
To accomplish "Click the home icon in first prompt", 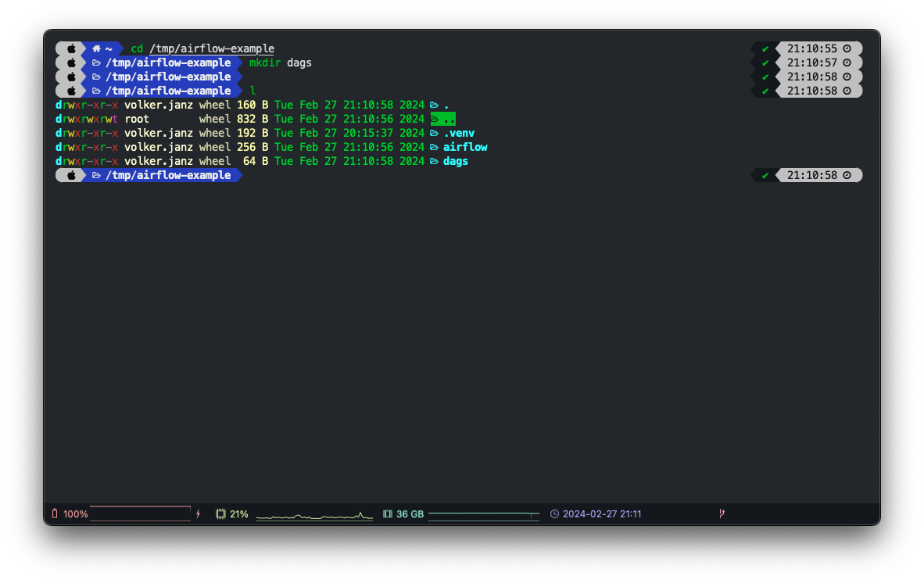I will pyautogui.click(x=96, y=48).
